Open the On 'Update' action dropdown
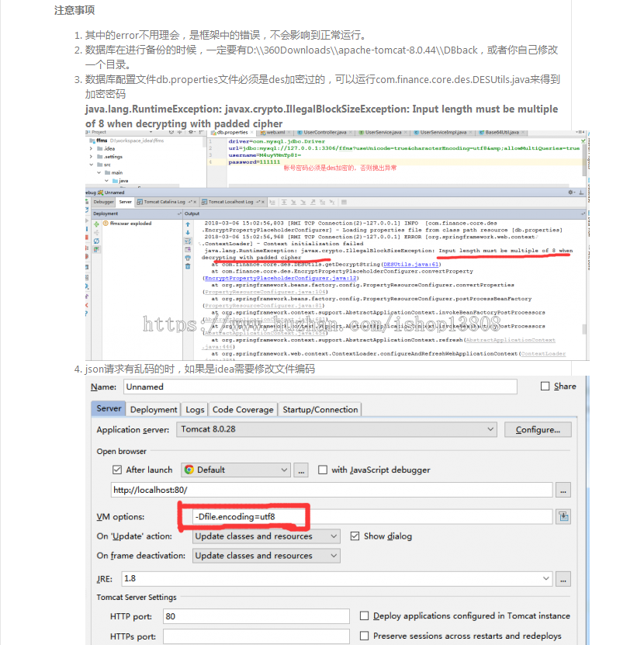644x645 pixels. tap(266, 536)
